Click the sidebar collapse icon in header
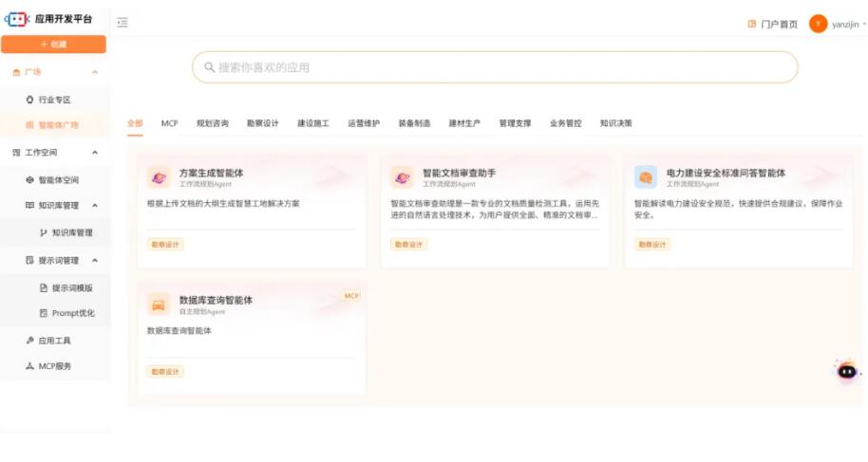Viewport: 868px width, 462px height. point(123,23)
